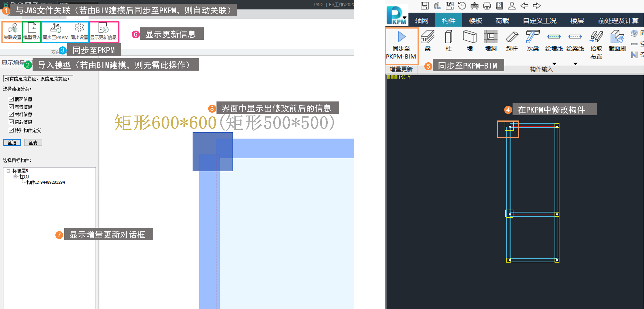Select the 次梁 secondary beam tool
This screenshot has width=644, height=309.
(x=533, y=41)
